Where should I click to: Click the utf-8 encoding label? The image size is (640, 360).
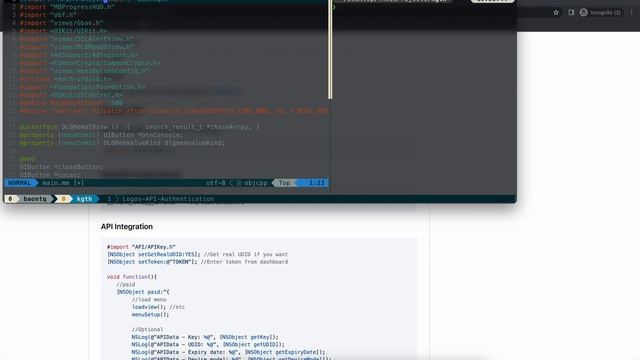(216, 183)
